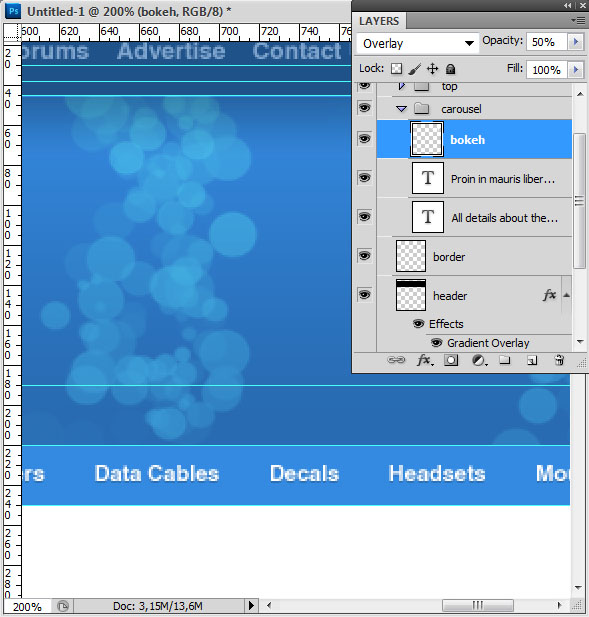This screenshot has width=589, height=617.
Task: Click the Decals text on canvas
Action: coord(305,473)
